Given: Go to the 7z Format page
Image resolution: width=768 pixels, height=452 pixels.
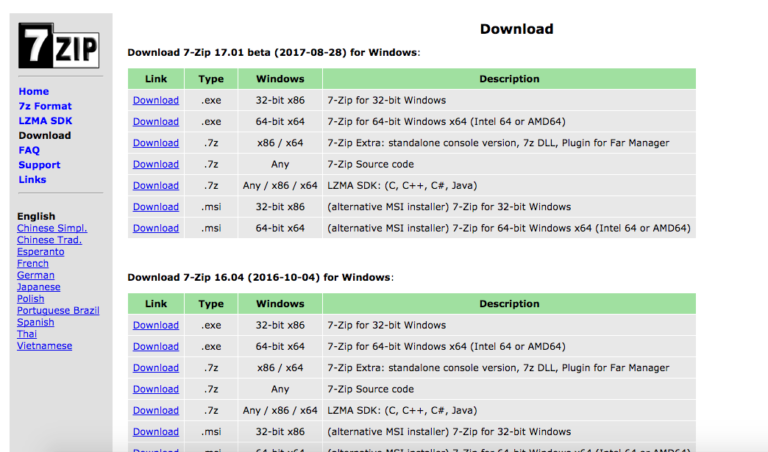Looking at the screenshot, I should click(45, 106).
